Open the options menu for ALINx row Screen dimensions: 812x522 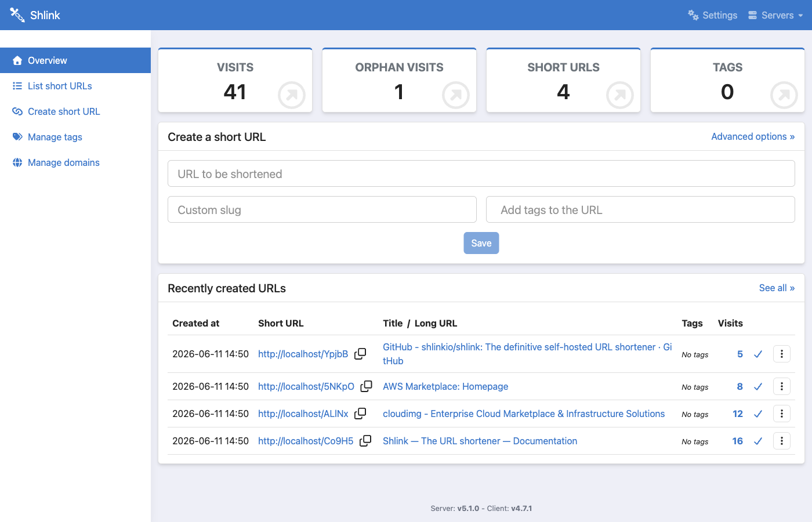[782, 414]
